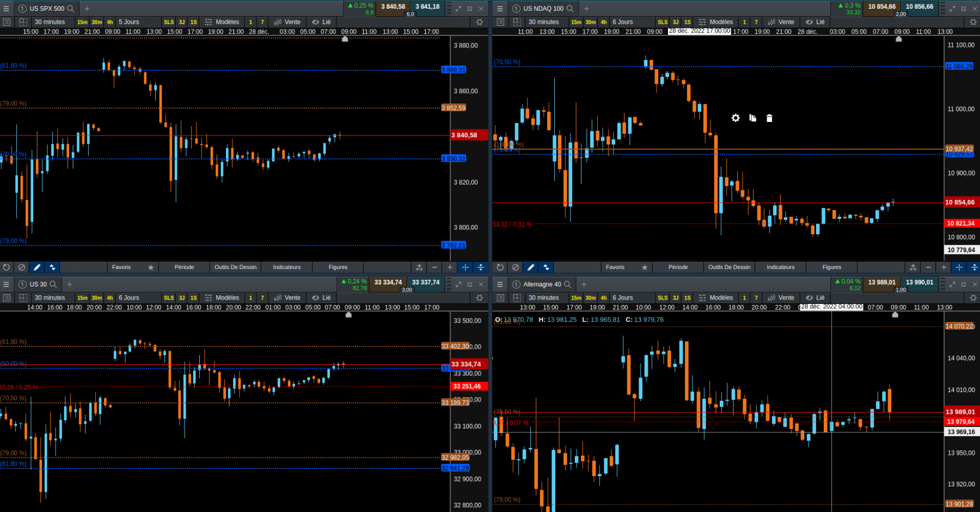This screenshot has width=980, height=512.
Task: Open the Indicateurs tab below SPX chart
Action: click(287, 267)
